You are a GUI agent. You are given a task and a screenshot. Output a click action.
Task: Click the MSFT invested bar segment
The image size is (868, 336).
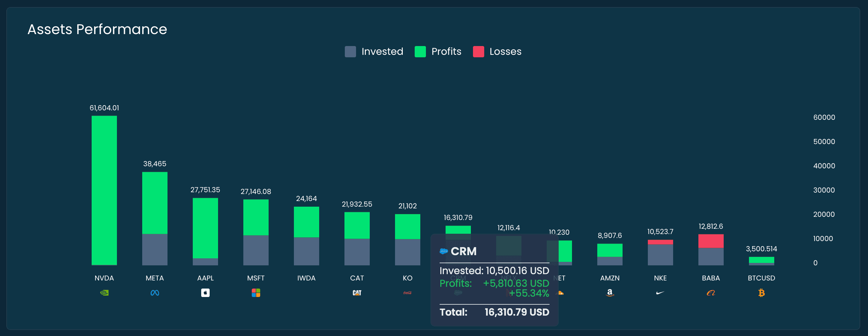coord(256,250)
